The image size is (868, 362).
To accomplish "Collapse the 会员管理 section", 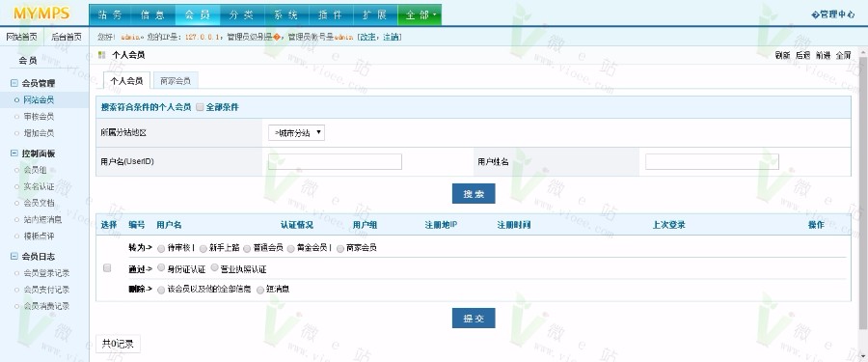I will coord(14,84).
